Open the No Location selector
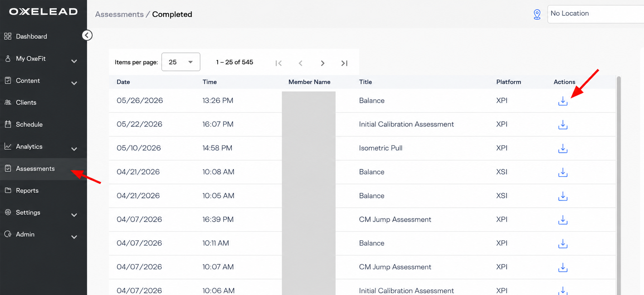 pos(596,14)
